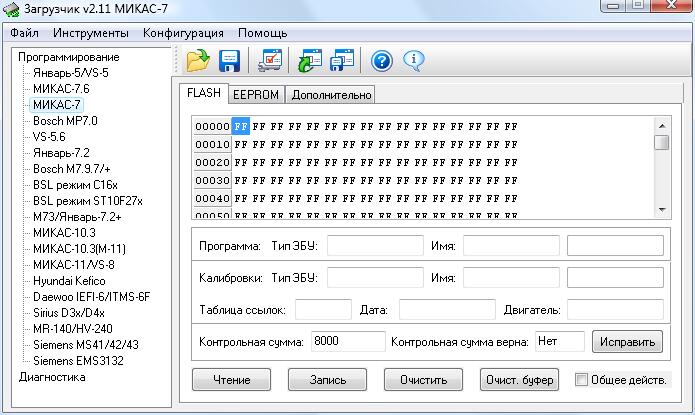Open file using the folder icon
The width and height of the screenshot is (695, 415).
pyautogui.click(x=198, y=60)
